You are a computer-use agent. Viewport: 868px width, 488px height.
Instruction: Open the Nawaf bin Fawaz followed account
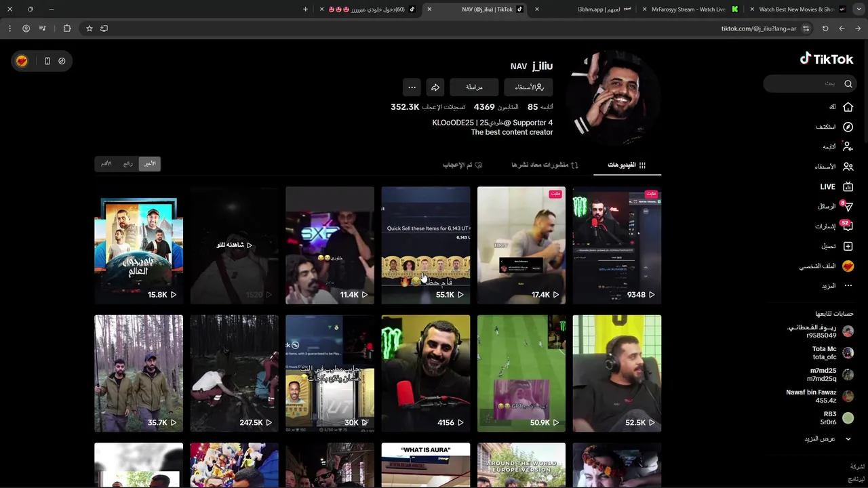(x=820, y=396)
